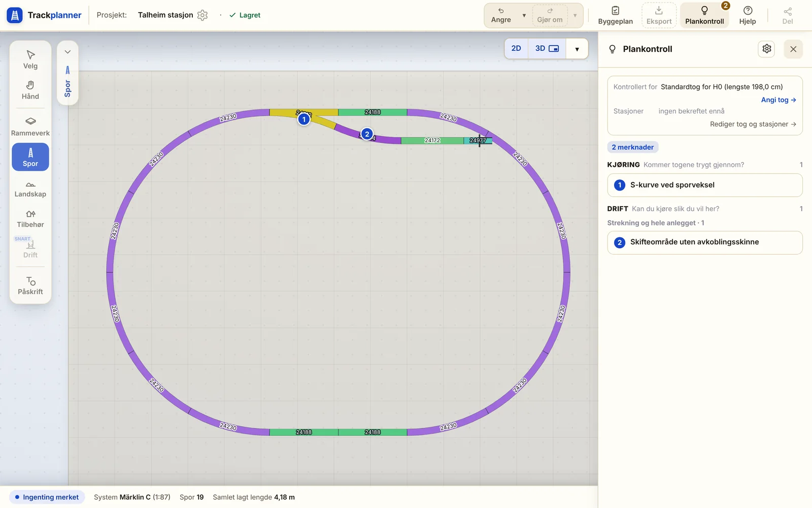Select the 24977 buffer track piece

point(478,140)
